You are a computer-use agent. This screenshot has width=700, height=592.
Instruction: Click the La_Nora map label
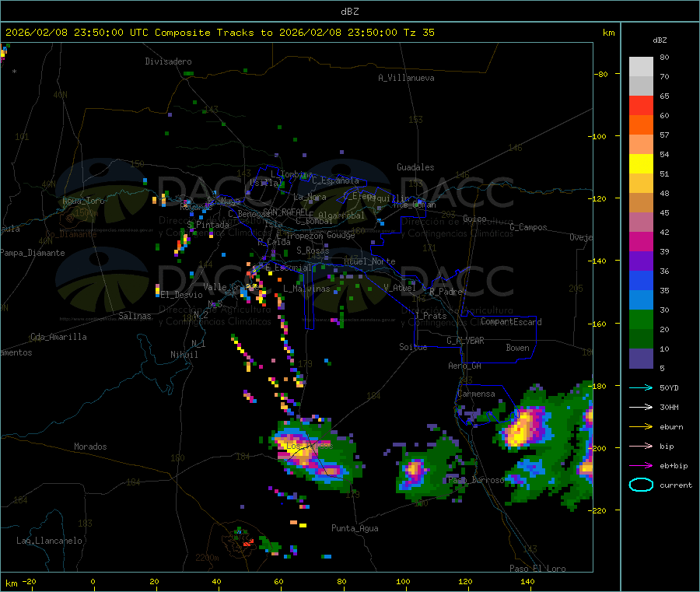pyautogui.click(x=310, y=197)
